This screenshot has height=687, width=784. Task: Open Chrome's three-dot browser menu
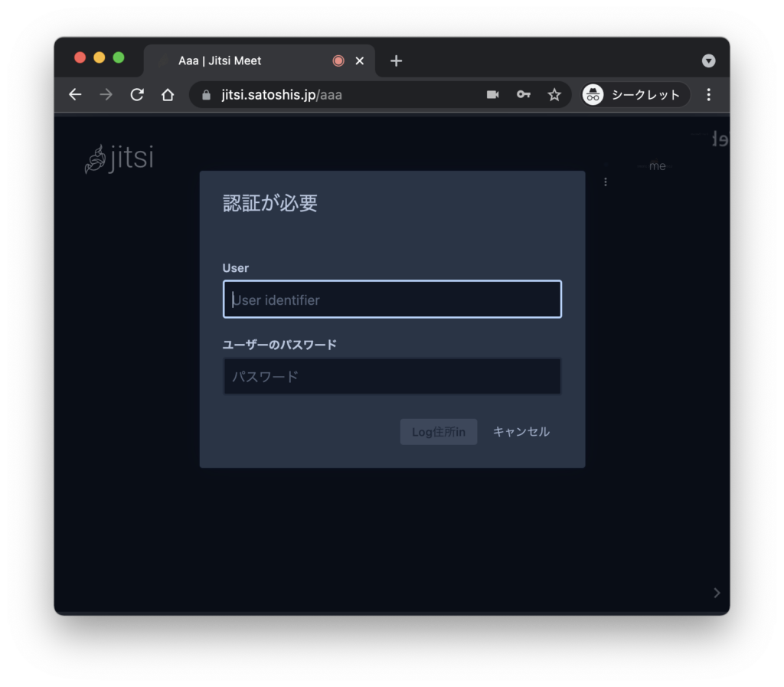[708, 94]
